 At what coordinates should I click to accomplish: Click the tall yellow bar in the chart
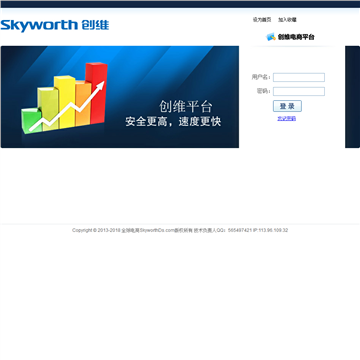point(65,102)
